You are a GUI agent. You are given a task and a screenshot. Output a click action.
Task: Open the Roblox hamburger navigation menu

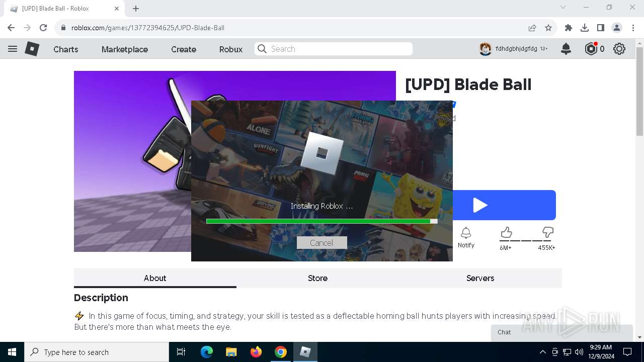point(13,49)
